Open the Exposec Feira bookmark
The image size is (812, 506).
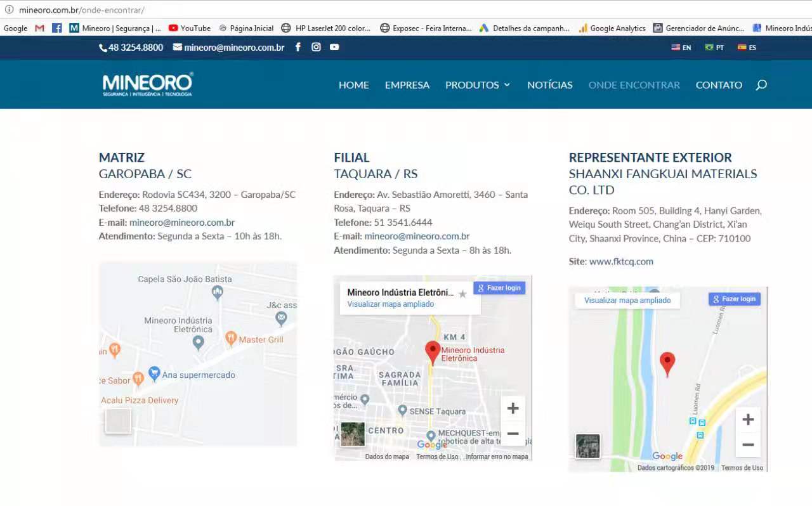click(x=426, y=28)
